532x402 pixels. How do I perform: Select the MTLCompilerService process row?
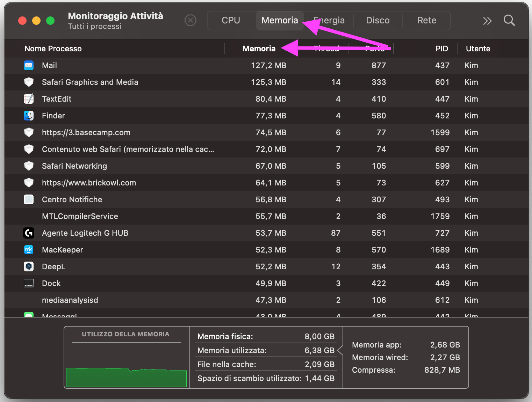(80, 217)
